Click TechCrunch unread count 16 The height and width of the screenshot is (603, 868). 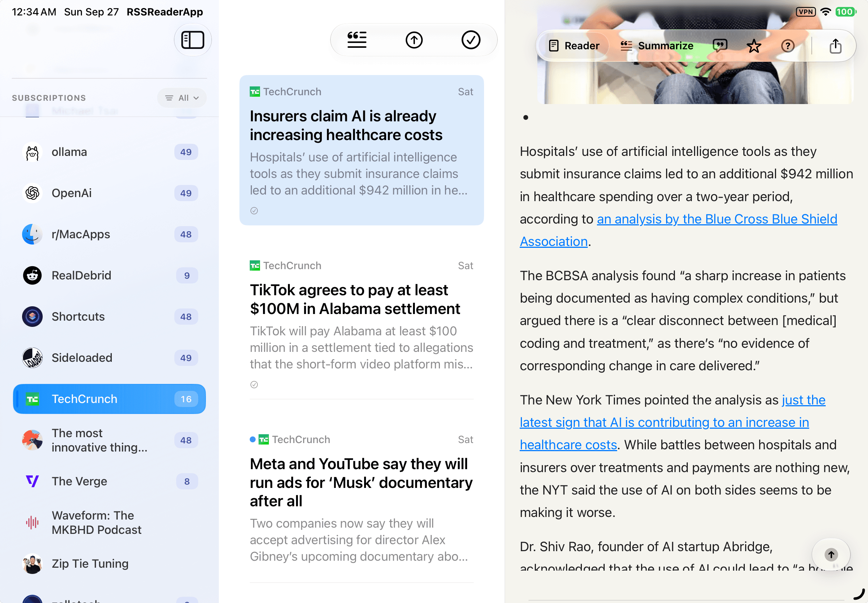click(186, 399)
